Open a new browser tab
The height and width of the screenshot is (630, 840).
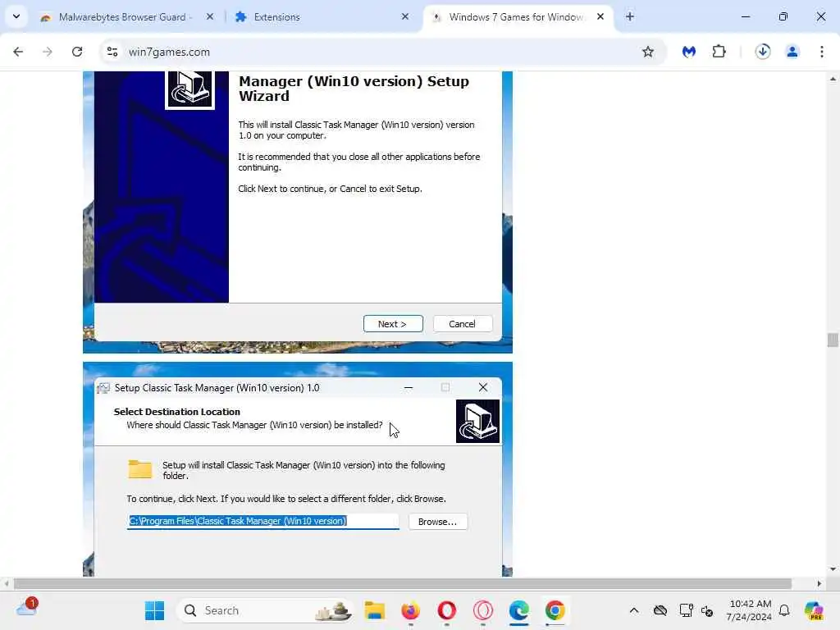pos(630,17)
